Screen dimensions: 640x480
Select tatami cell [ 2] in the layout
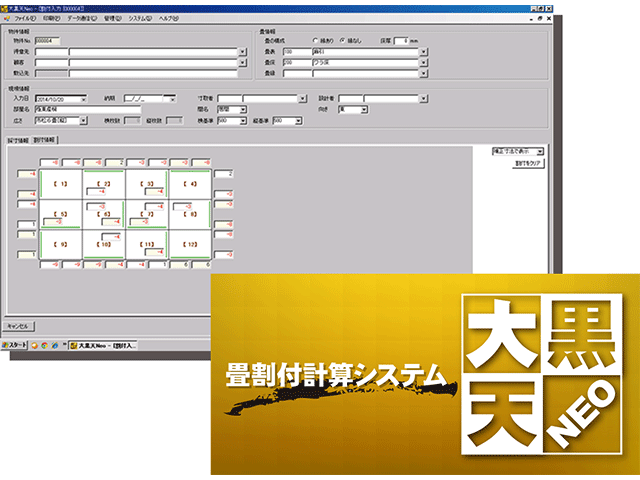point(104,183)
